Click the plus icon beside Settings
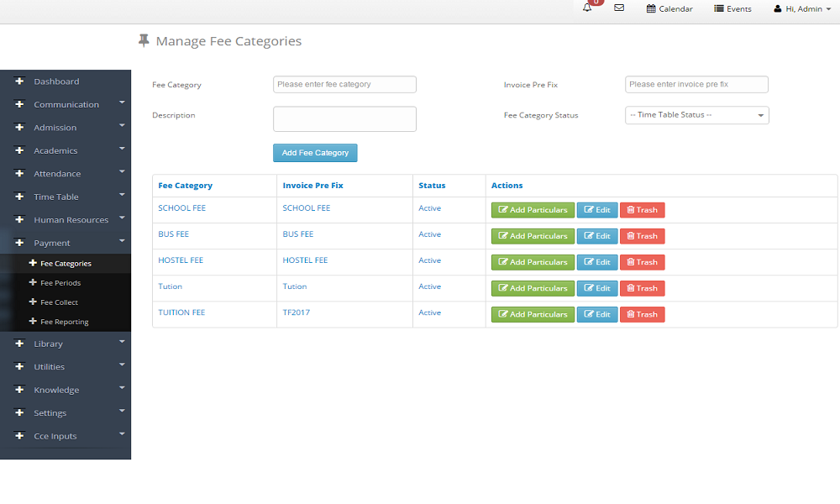 click(19, 413)
